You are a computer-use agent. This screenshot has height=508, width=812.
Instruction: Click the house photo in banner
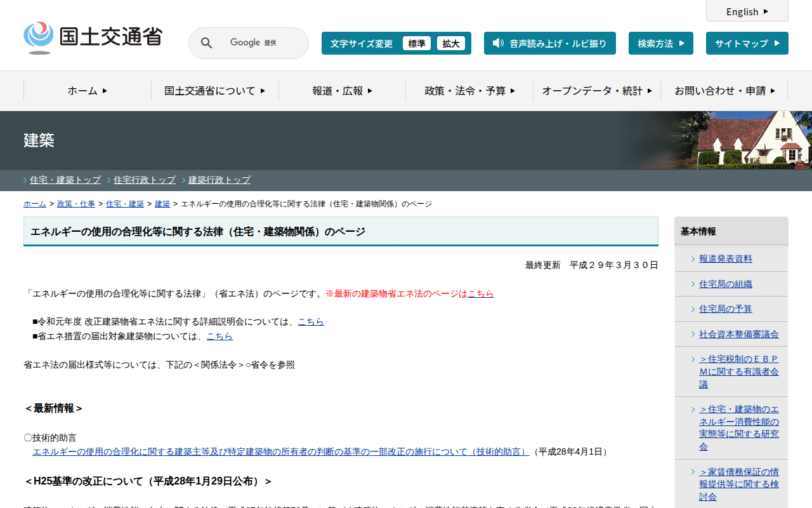749,140
